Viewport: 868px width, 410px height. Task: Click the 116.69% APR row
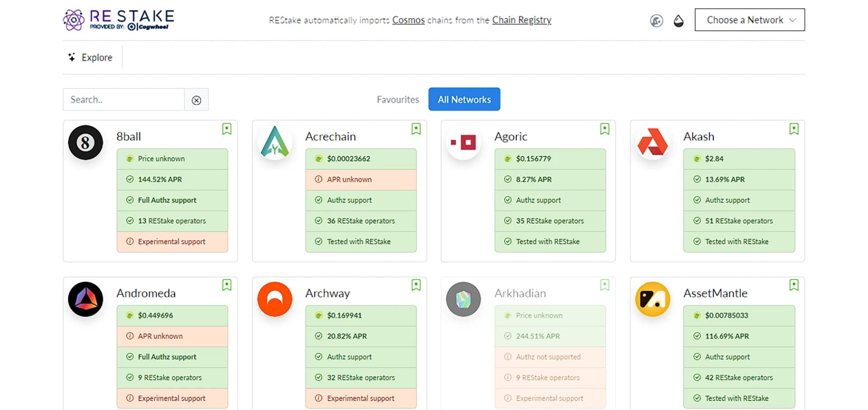point(739,336)
